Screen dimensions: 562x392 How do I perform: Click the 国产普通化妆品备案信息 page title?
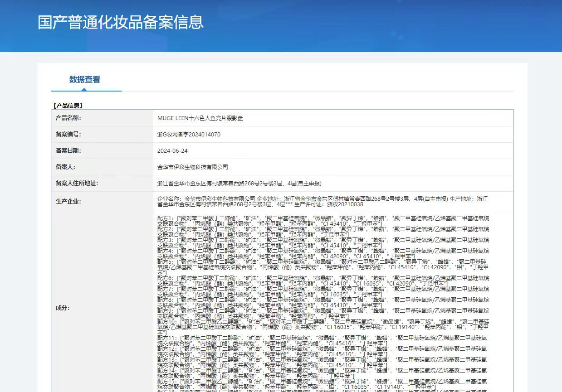click(x=121, y=22)
